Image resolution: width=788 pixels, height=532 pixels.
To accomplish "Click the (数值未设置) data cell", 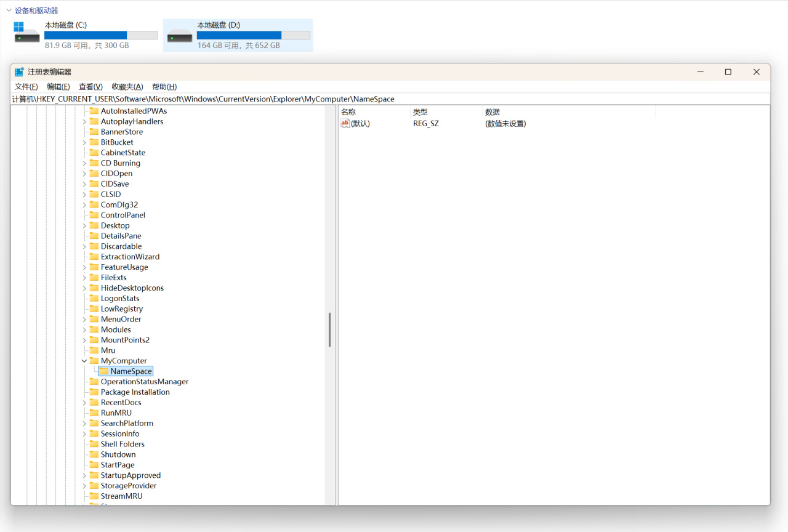I will pyautogui.click(x=505, y=123).
